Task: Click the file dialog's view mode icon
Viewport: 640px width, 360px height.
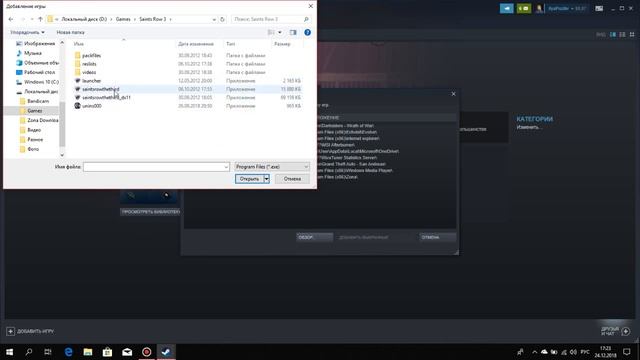Action: coord(271,32)
